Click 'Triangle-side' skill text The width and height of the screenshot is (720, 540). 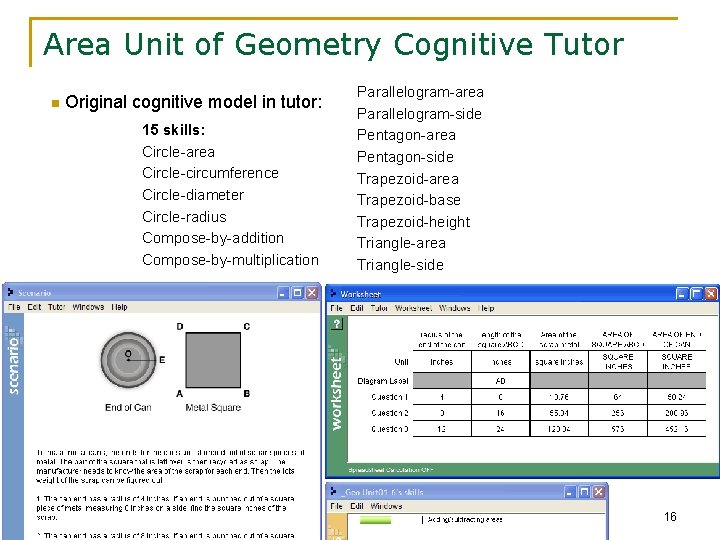click(x=400, y=265)
